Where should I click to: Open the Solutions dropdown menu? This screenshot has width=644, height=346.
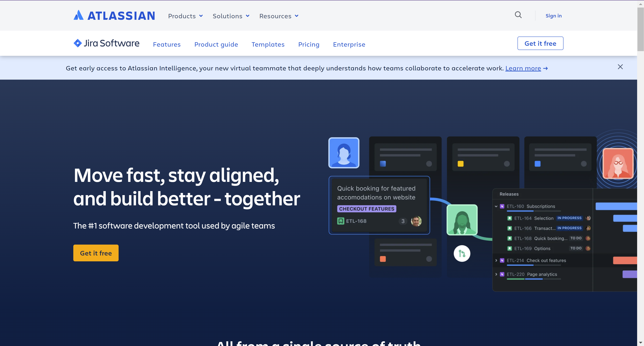coord(231,16)
